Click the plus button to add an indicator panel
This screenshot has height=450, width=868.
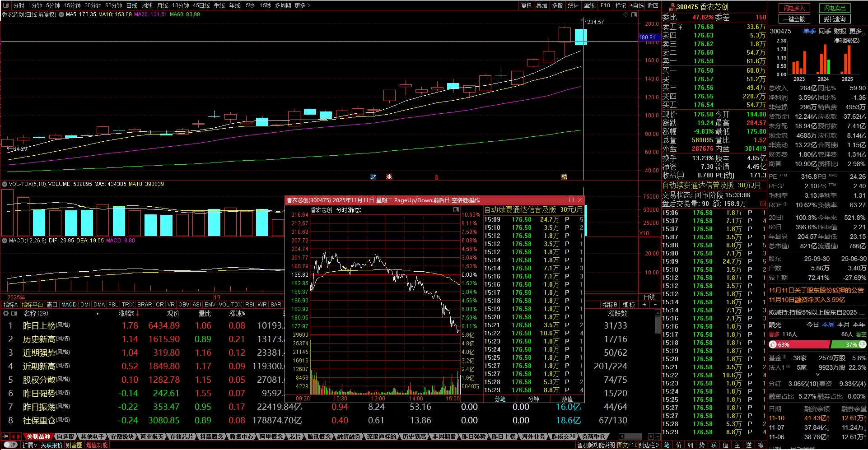[644, 305]
